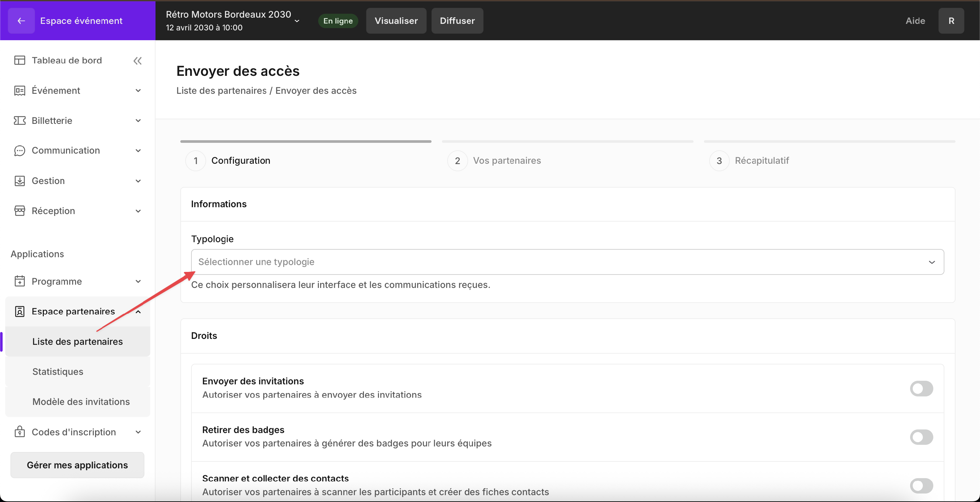
Task: Click the Visualiser button
Action: tap(396, 21)
